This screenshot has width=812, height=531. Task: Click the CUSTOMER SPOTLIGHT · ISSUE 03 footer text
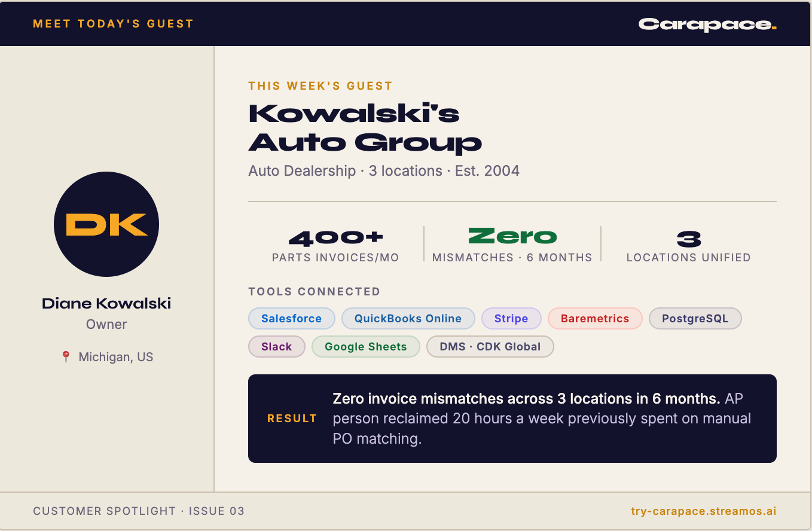(x=139, y=511)
